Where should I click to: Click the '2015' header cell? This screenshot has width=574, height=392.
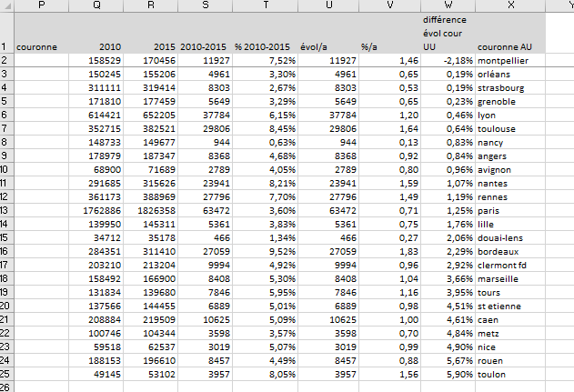151,33
